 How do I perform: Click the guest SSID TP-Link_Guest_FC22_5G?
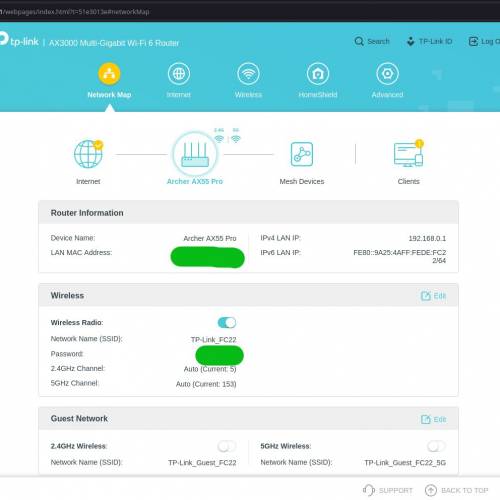click(x=405, y=463)
